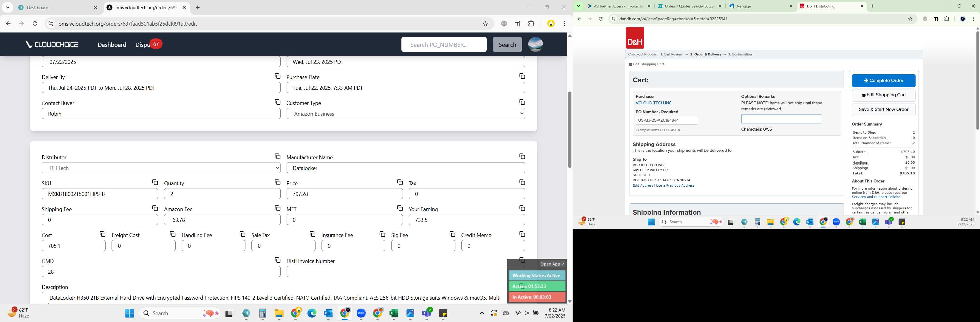Copy the Tax field value
The height and width of the screenshot is (322, 980).
coord(522,182)
